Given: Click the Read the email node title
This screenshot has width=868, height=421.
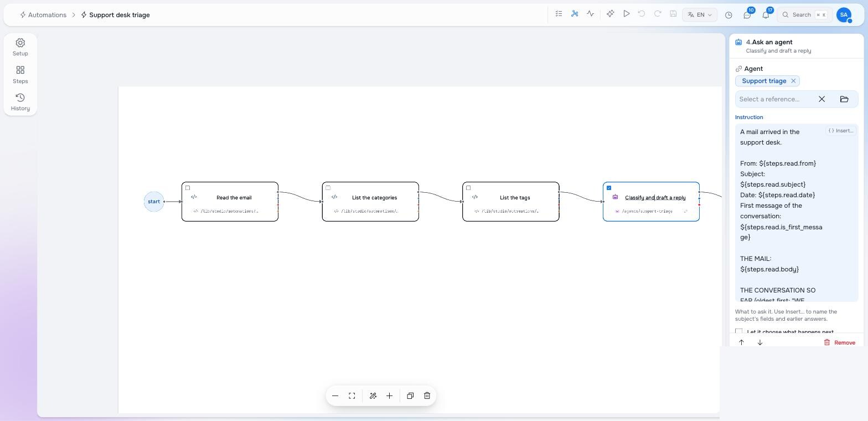Looking at the screenshot, I should [x=234, y=198].
